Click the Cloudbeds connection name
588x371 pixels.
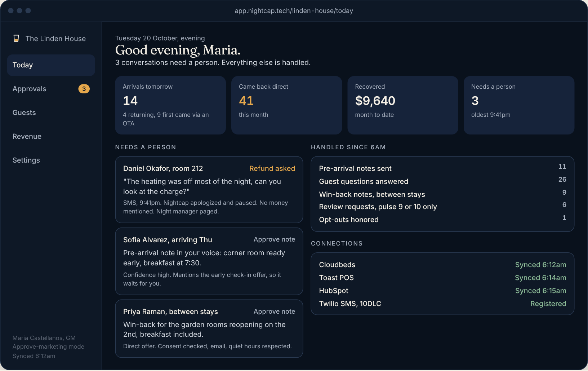click(x=337, y=265)
